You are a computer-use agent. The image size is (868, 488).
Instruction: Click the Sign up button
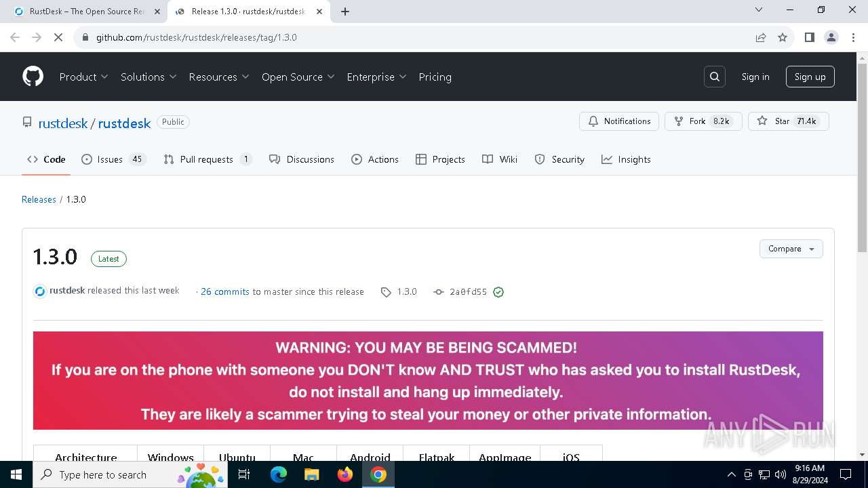point(810,77)
